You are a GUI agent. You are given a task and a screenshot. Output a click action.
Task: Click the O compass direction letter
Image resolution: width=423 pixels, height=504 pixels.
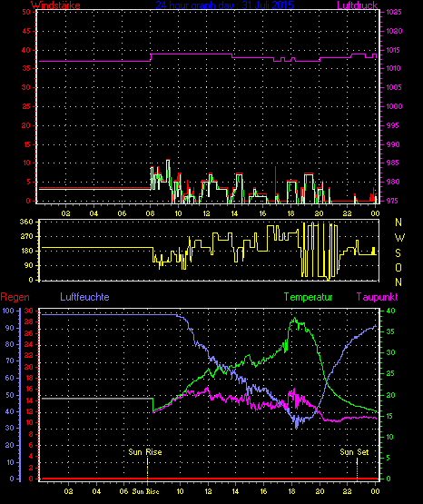click(x=398, y=267)
